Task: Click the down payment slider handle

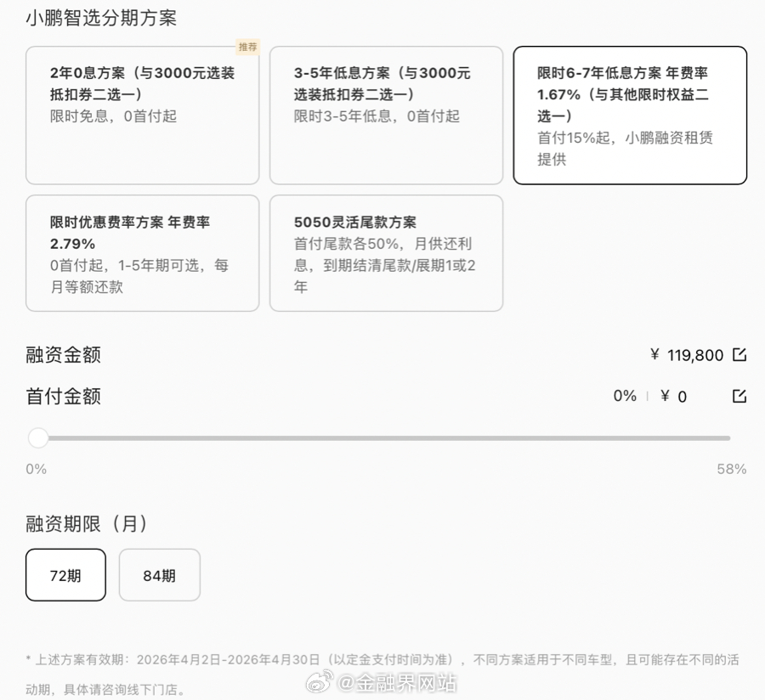Action: click(38, 437)
